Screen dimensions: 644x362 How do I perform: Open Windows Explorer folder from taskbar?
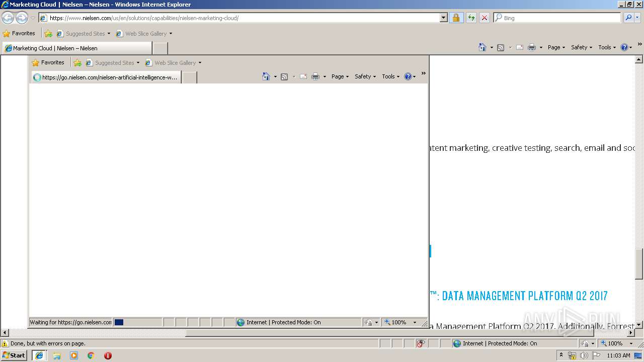(x=57, y=355)
